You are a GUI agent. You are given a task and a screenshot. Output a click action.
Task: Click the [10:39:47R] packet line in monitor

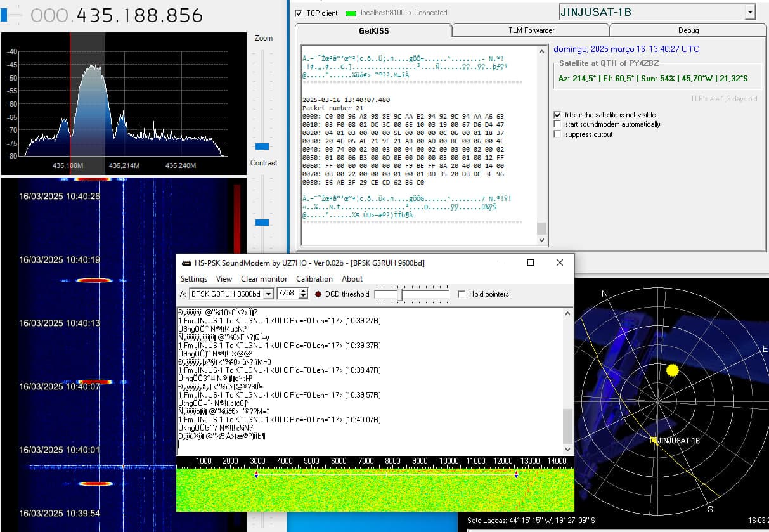tap(279, 370)
